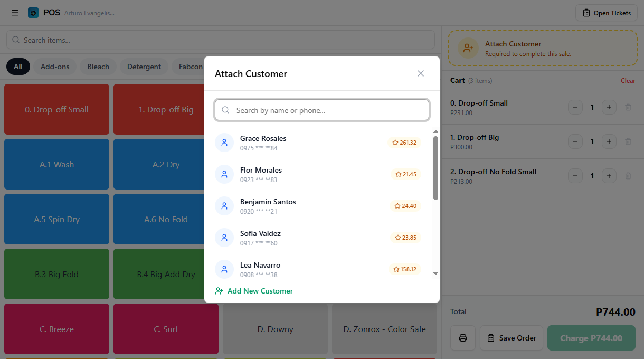The width and height of the screenshot is (644, 359).
Task: Click Benjamin Santos avatar icon
Action: click(224, 206)
